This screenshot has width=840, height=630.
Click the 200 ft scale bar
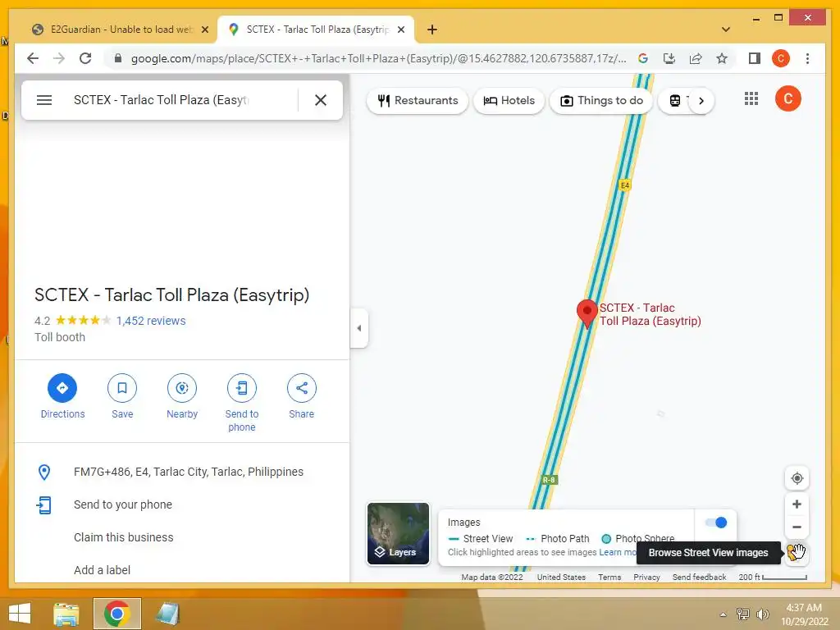click(773, 577)
